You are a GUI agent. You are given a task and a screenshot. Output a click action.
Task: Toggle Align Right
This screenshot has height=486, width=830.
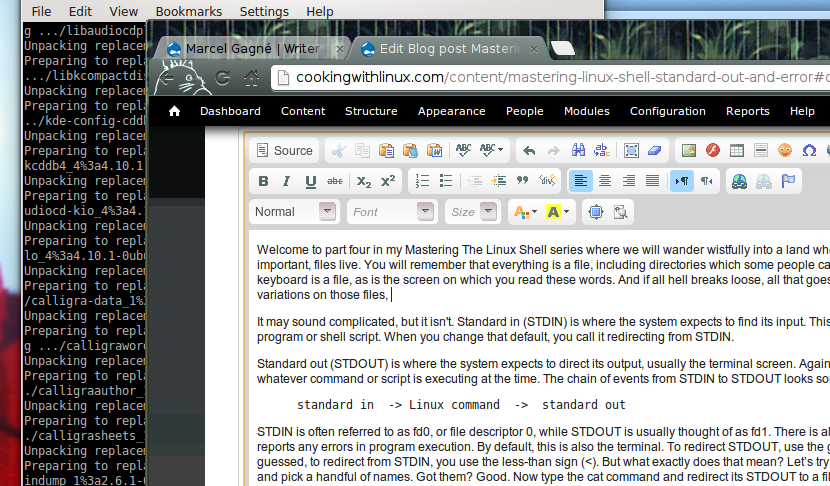tap(629, 181)
